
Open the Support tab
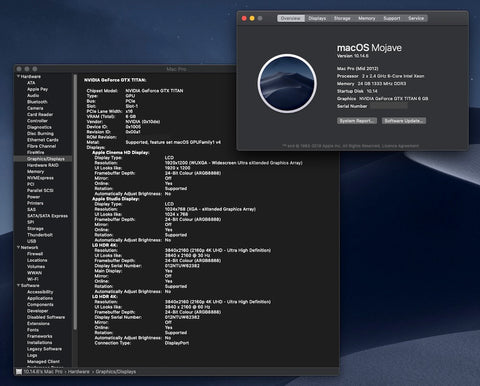pyautogui.click(x=391, y=18)
